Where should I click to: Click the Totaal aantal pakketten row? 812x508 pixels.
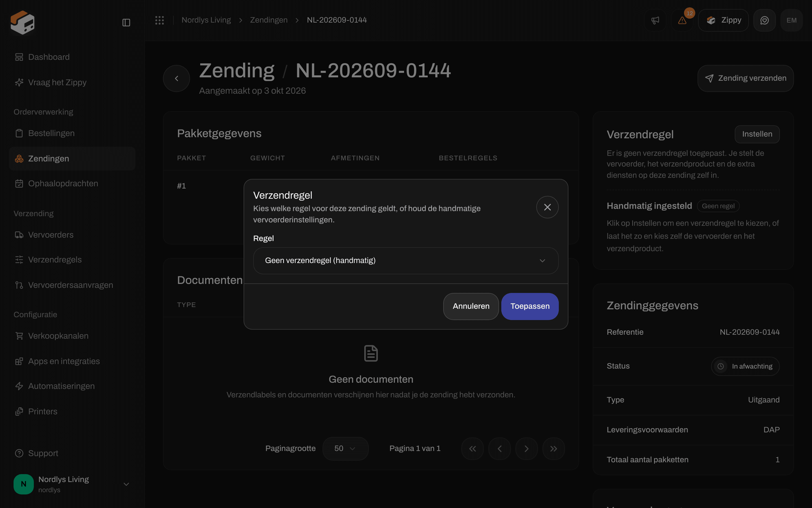(693, 460)
